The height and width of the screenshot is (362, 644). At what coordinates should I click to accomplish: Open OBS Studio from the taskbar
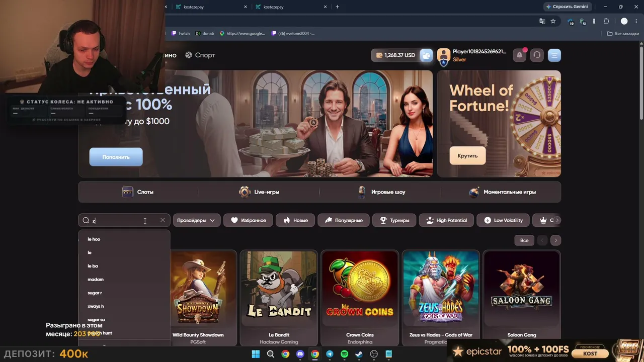point(374,354)
